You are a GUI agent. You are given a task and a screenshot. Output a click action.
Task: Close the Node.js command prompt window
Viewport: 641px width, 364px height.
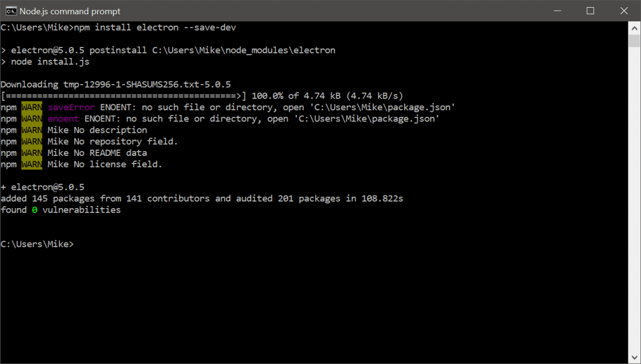(x=623, y=11)
